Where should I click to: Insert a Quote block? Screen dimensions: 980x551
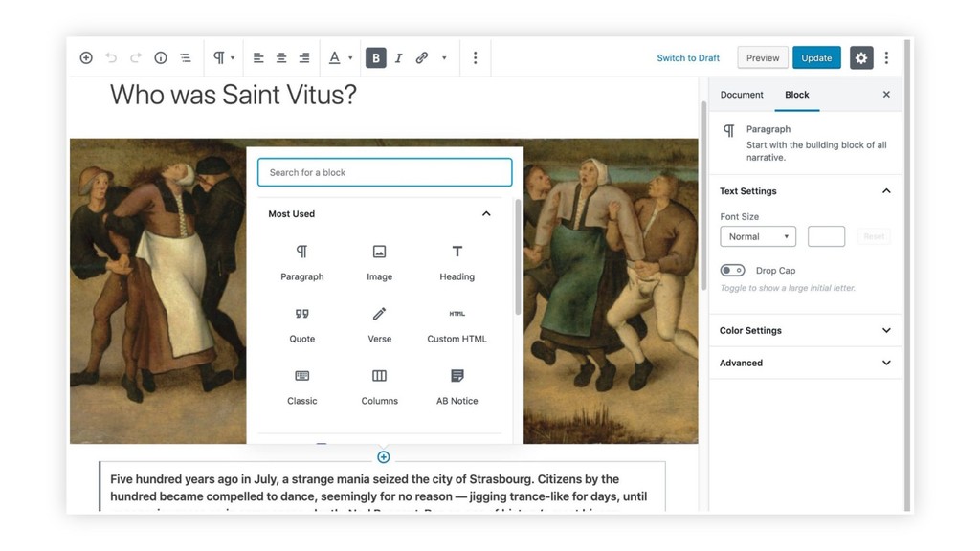[301, 324]
